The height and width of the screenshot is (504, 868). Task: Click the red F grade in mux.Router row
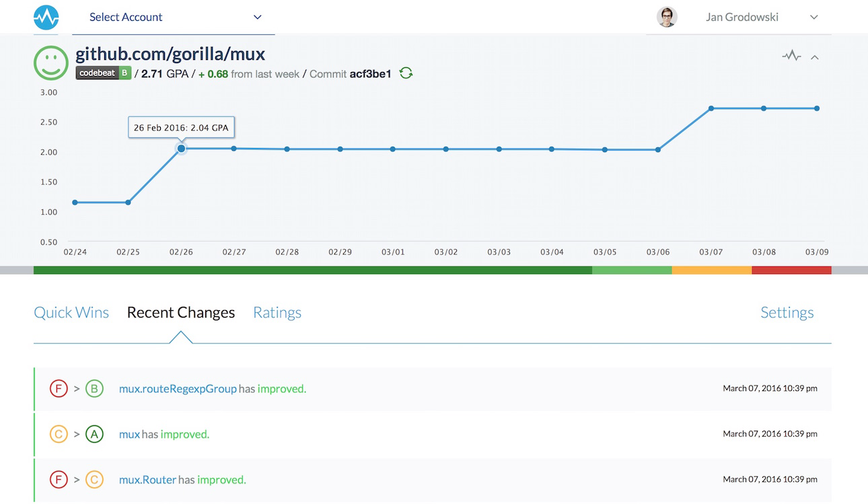coord(59,480)
